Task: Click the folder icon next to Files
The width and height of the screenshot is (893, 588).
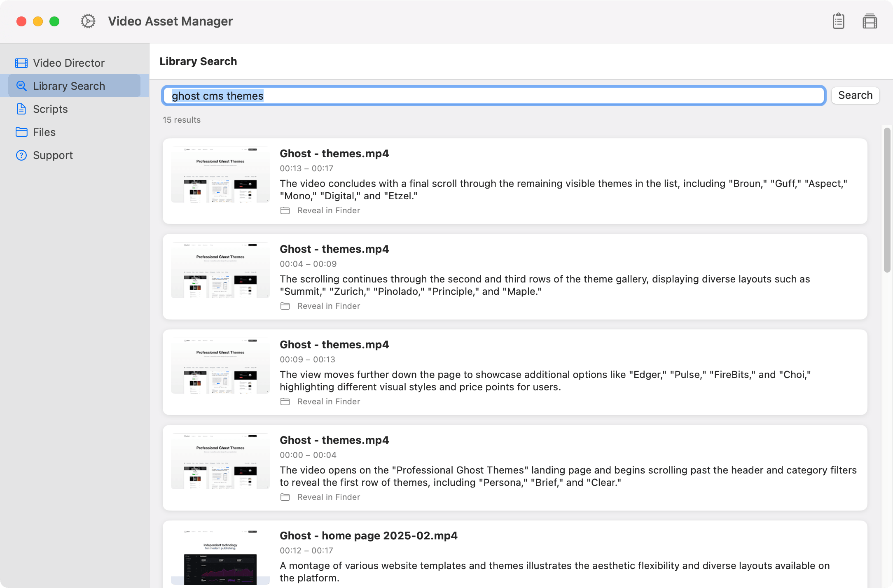Action: (x=21, y=132)
